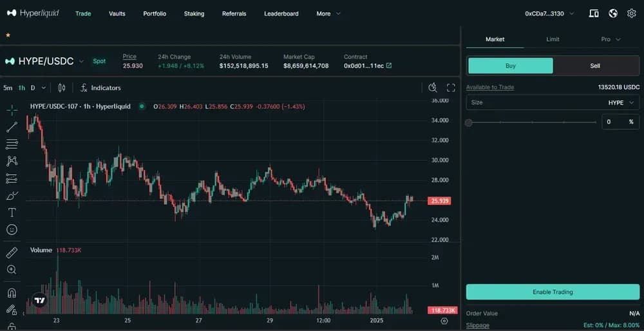
Task: Select the brush drawing tool
Action: pyautogui.click(x=12, y=195)
